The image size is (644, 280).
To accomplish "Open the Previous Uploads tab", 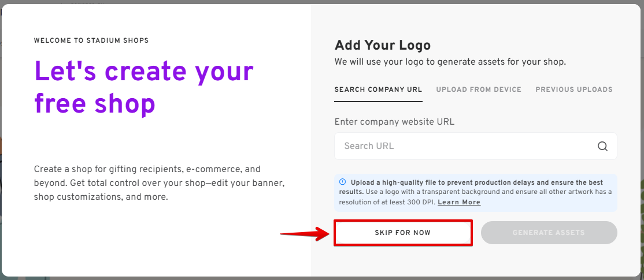I will [x=573, y=89].
